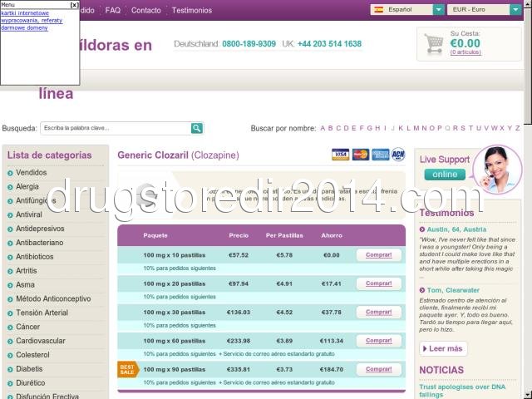The image size is (532, 399).
Task: Click the Visa payment icon
Action: pyautogui.click(x=340, y=155)
